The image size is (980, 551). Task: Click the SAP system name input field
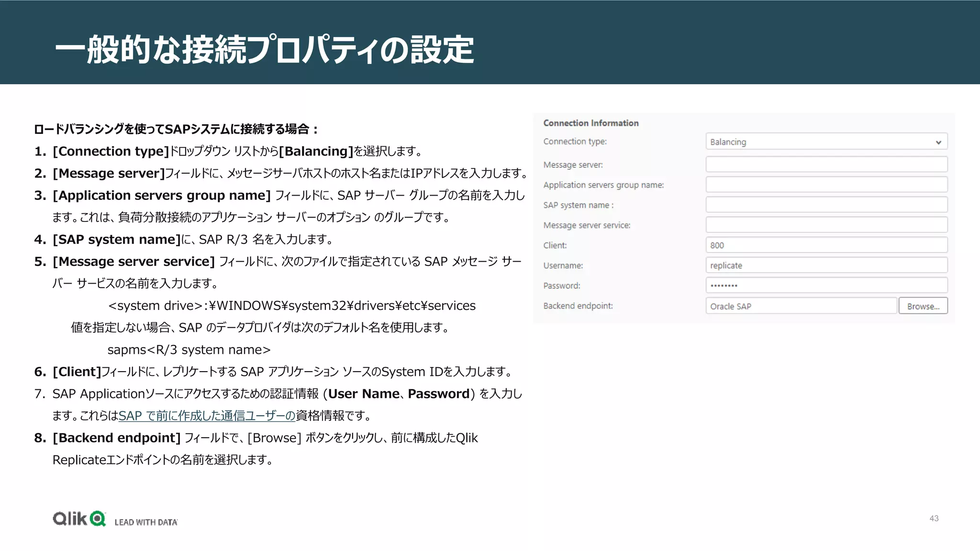(x=826, y=204)
